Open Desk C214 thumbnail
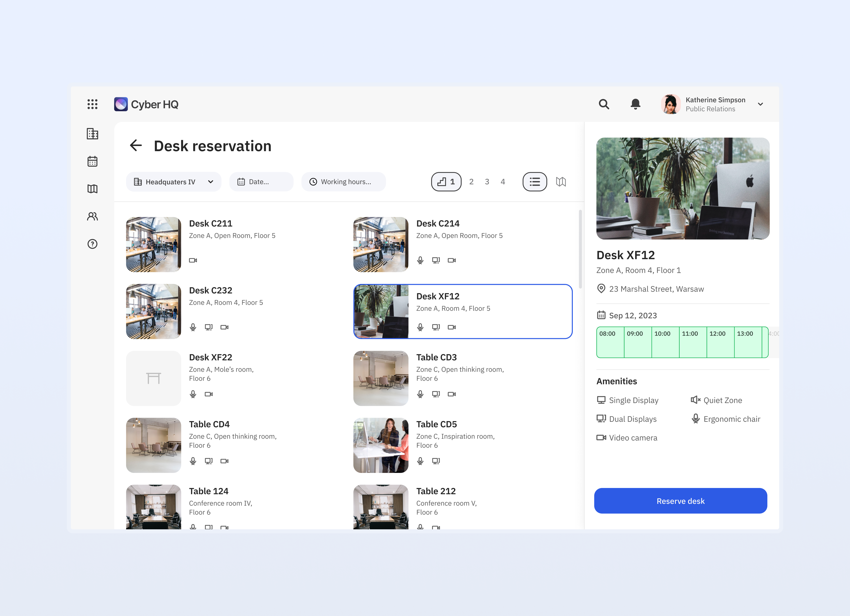 coord(381,244)
